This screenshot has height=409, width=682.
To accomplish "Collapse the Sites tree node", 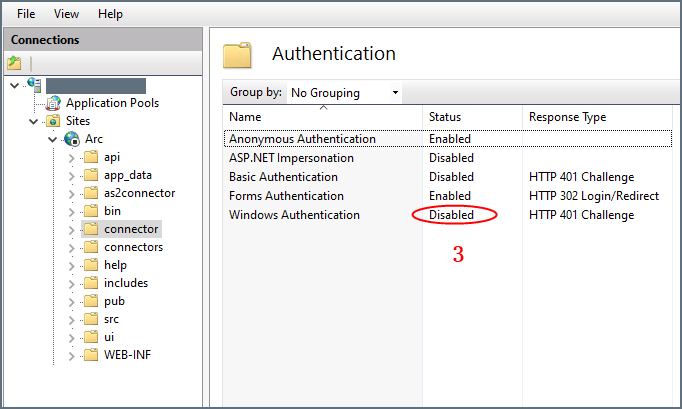I will [x=33, y=121].
